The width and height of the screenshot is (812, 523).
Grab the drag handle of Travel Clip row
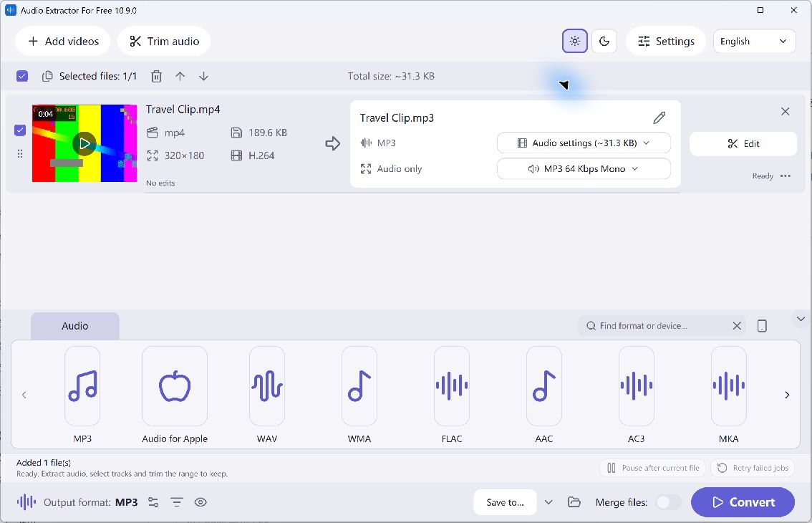[x=19, y=154]
